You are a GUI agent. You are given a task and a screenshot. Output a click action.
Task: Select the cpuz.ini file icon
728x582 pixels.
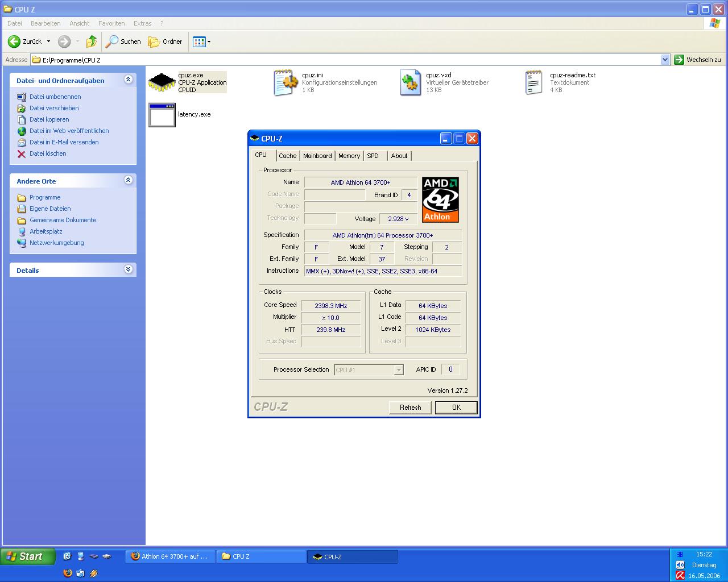(x=286, y=83)
